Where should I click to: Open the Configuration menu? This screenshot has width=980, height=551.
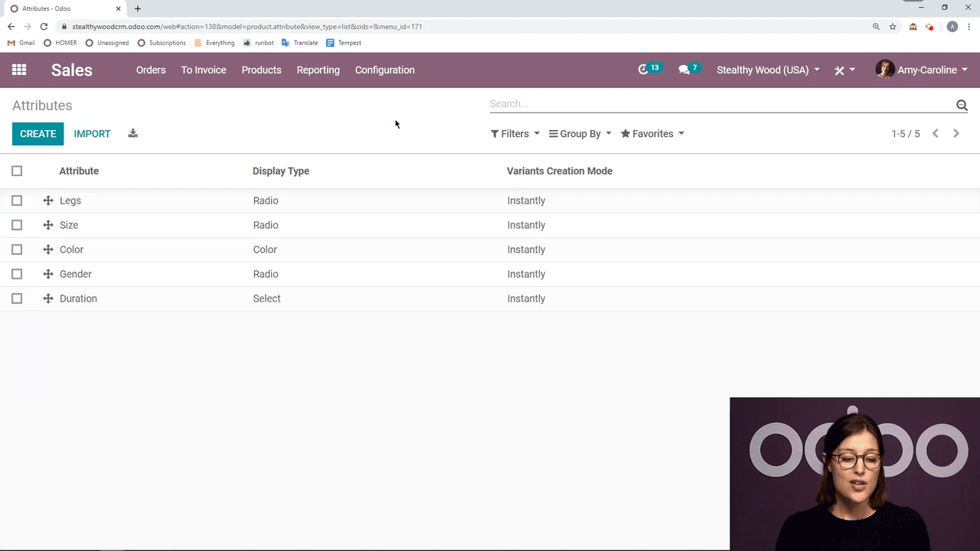(384, 70)
